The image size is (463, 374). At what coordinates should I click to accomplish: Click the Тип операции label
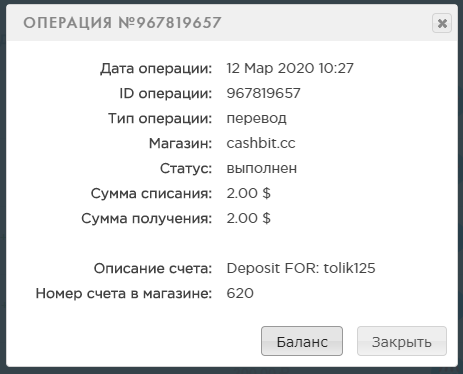click(160, 119)
